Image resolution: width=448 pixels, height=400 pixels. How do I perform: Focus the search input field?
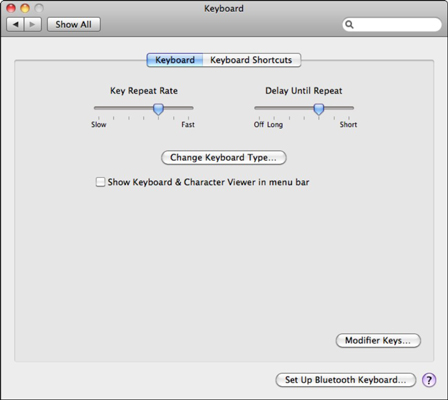point(392,25)
